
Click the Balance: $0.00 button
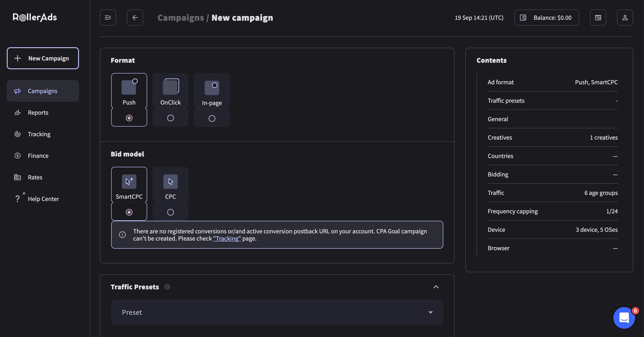click(x=547, y=18)
